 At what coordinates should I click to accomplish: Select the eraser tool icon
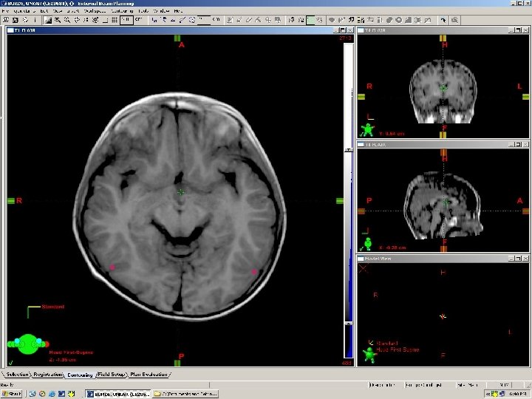click(249, 20)
